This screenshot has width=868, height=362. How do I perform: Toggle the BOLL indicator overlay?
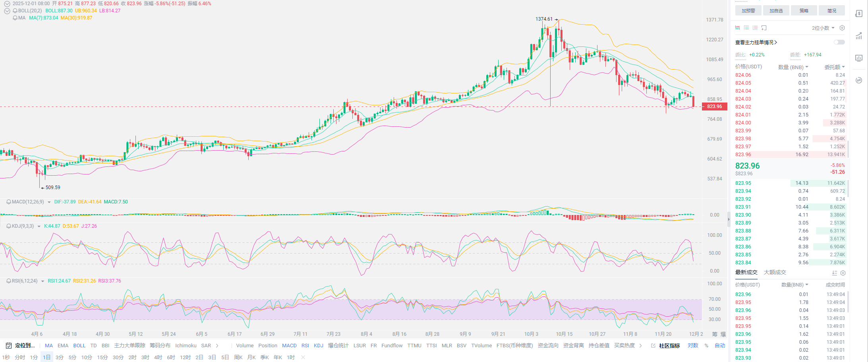pos(79,346)
